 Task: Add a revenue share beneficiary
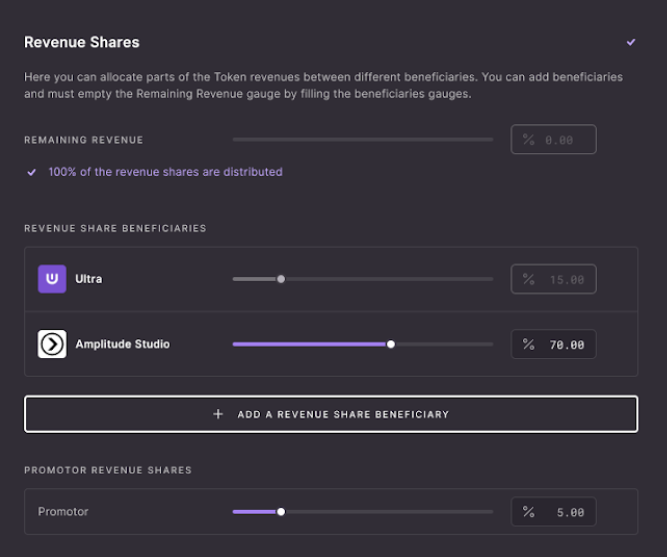(x=331, y=414)
